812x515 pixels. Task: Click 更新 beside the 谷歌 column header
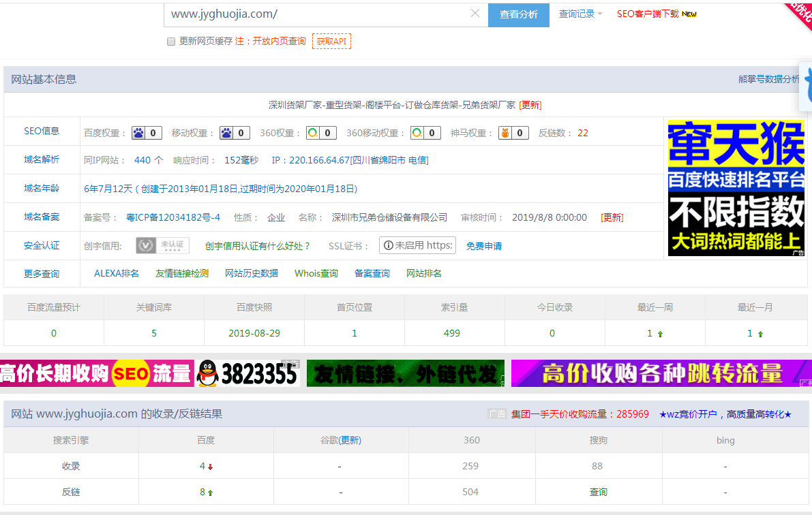tap(350, 440)
